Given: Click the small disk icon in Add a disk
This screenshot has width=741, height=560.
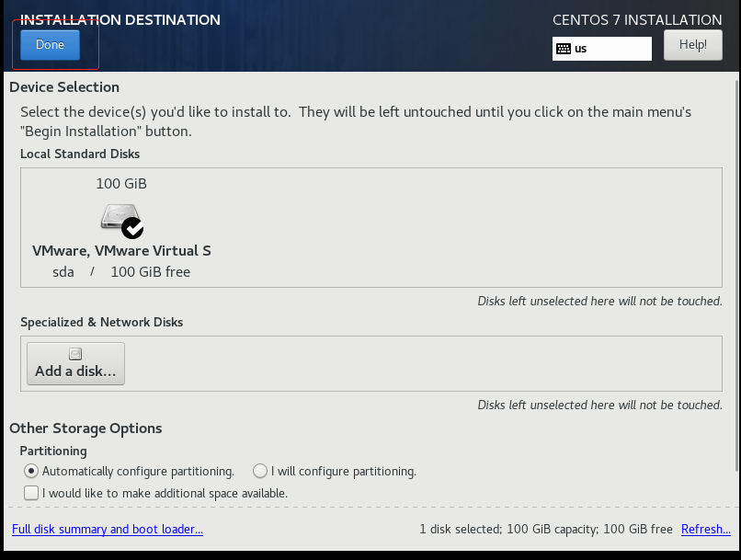Looking at the screenshot, I should point(75,354).
